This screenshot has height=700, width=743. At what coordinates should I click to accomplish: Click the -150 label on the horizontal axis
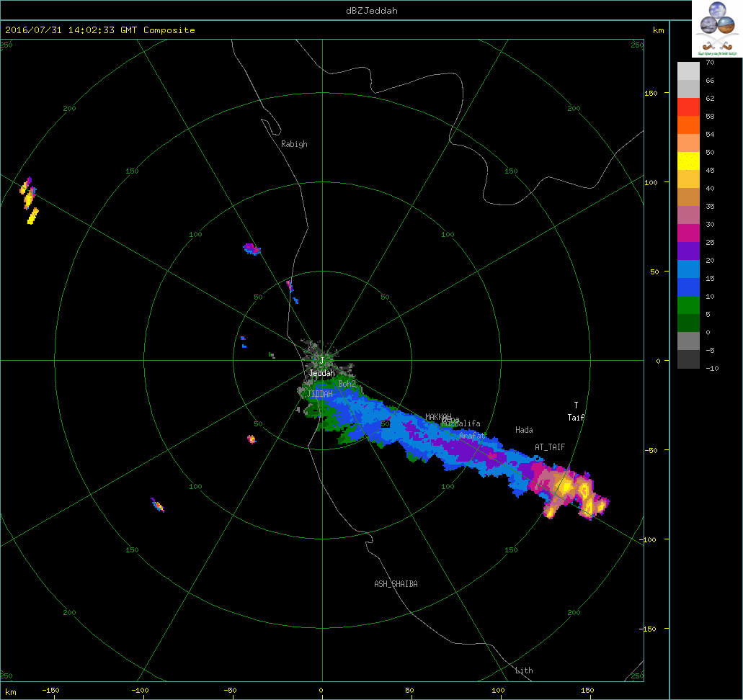50,691
